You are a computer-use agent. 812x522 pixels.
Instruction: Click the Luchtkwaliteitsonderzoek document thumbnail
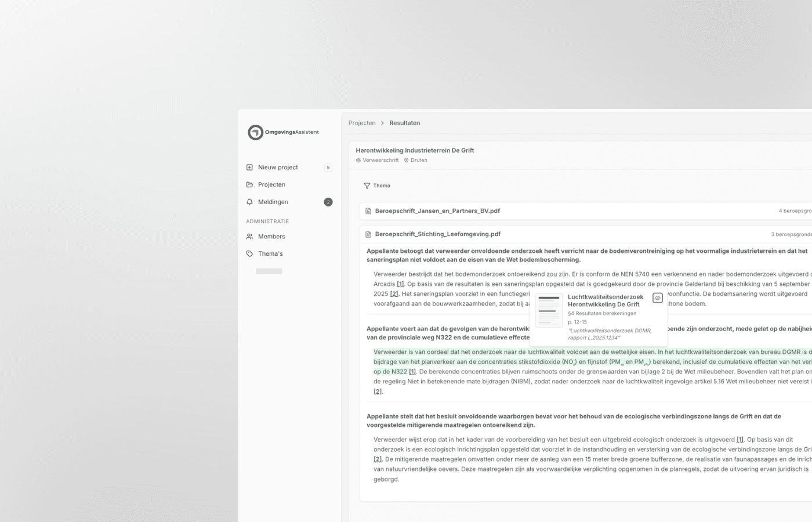549,310
